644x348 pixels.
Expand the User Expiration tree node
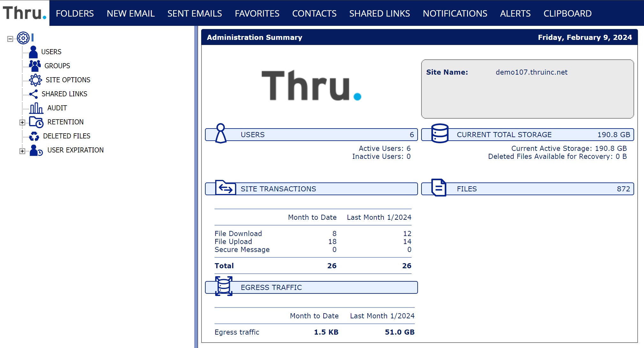coord(22,151)
